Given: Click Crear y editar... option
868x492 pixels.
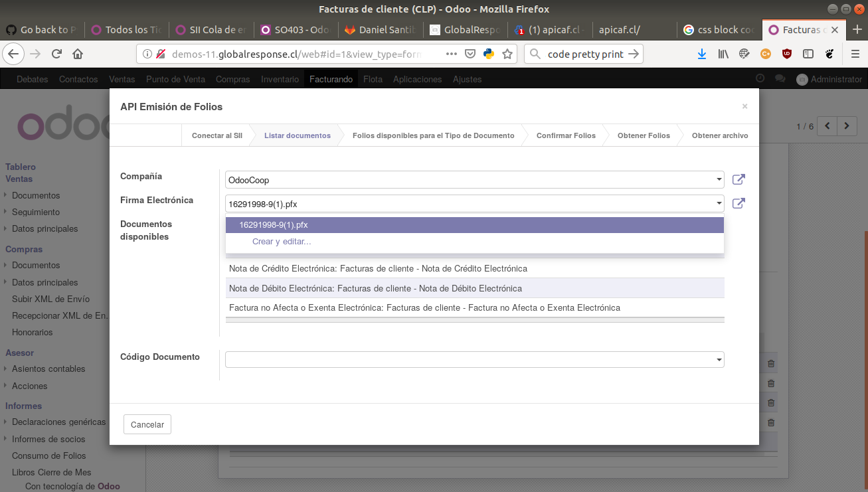Looking at the screenshot, I should point(282,242).
